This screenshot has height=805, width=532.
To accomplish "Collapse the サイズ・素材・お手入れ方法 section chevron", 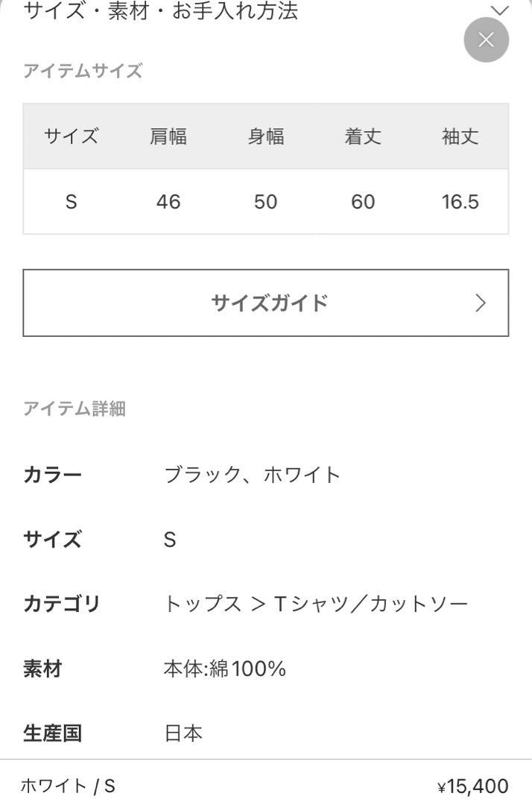I will (499, 10).
